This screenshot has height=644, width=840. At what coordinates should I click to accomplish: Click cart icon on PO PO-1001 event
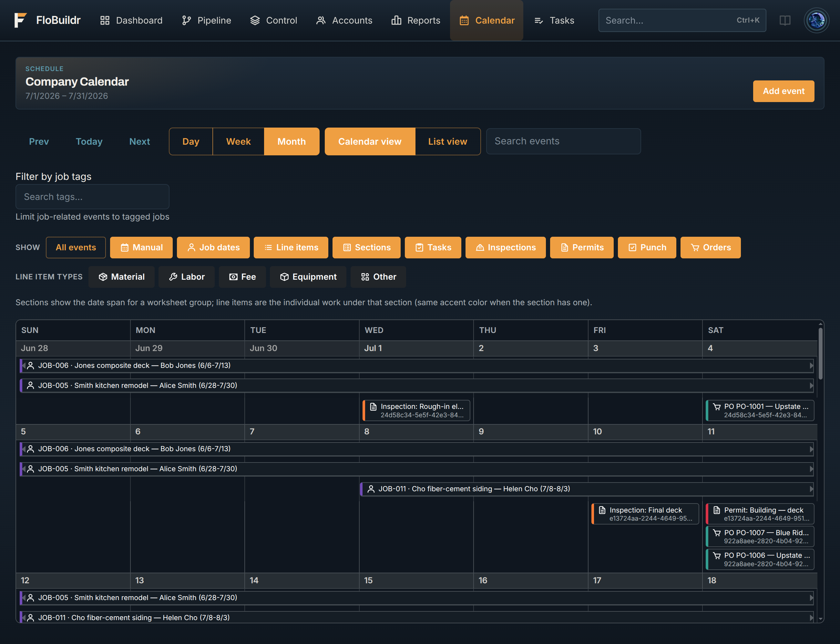pyautogui.click(x=717, y=407)
